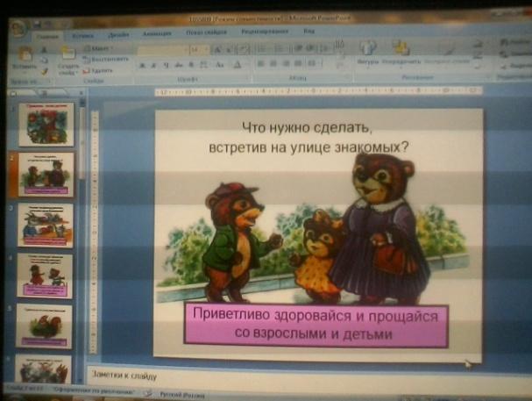
Task: Increase list indent level
Action: click(x=309, y=48)
